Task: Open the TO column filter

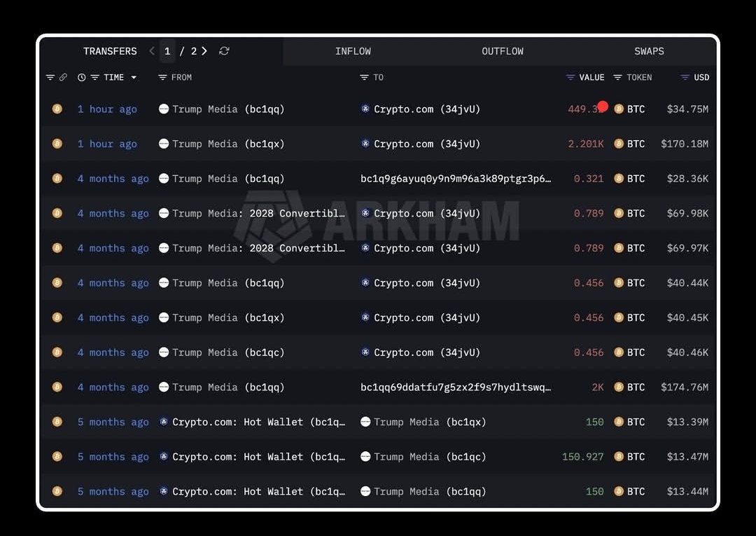Action: click(364, 77)
